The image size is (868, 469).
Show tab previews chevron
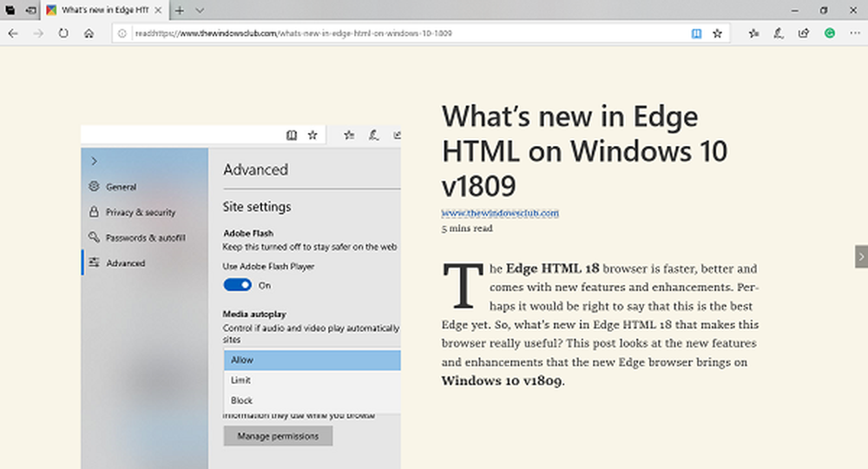pos(200,10)
